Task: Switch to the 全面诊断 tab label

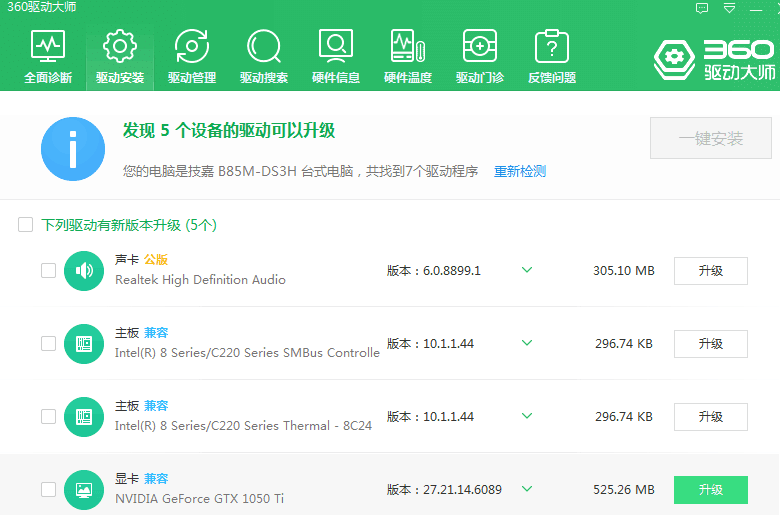Action: pyautogui.click(x=48, y=78)
